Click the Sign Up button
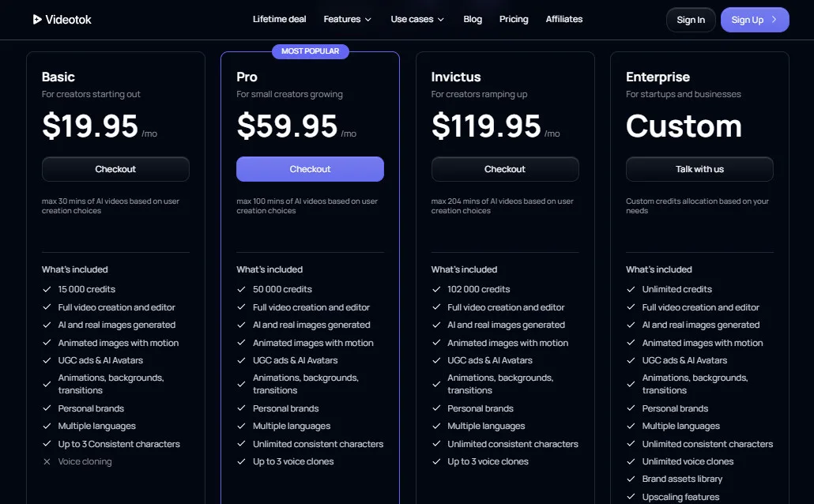 755,19
